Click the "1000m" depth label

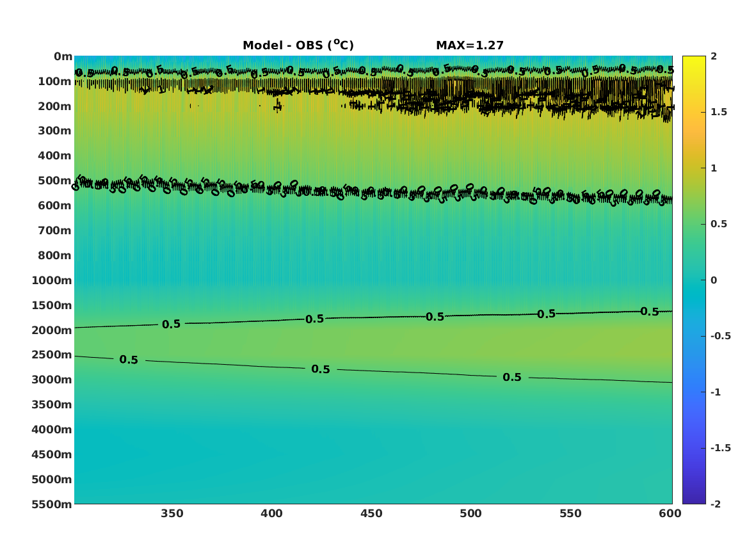[52, 280]
